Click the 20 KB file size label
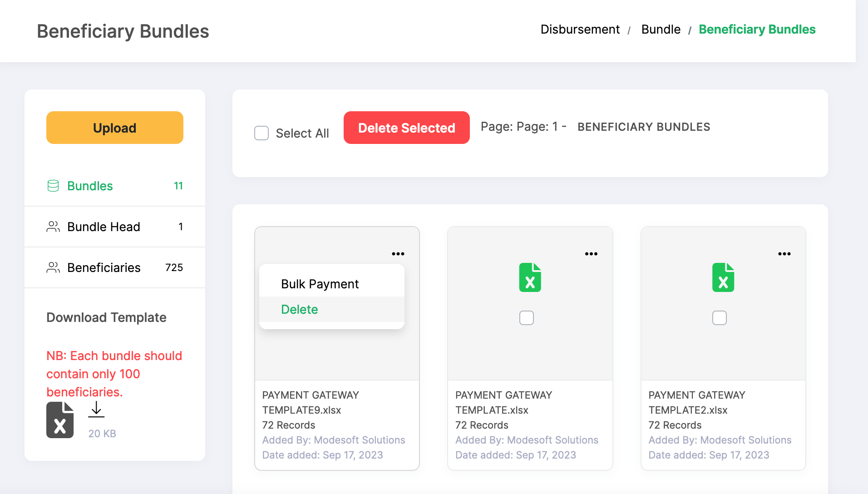 click(x=102, y=434)
